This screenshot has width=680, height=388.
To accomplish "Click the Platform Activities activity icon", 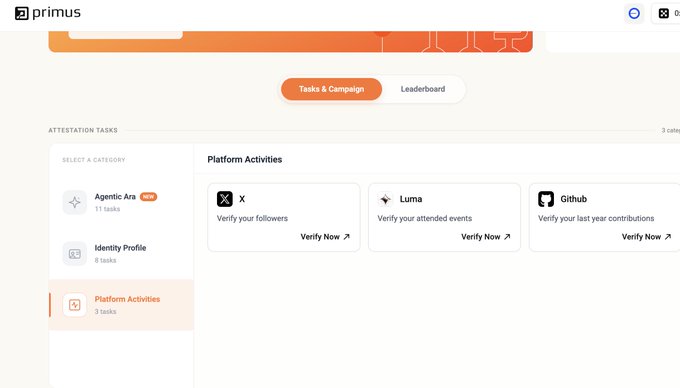I will [x=75, y=305].
